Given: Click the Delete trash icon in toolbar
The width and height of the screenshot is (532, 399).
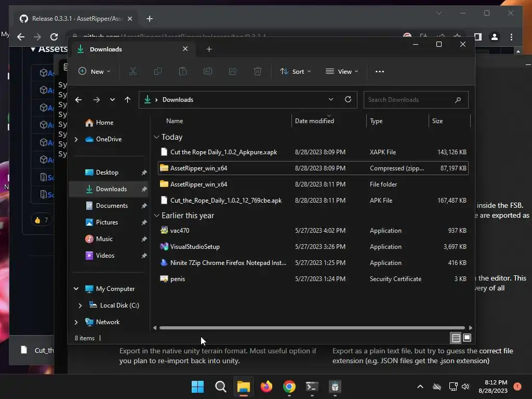Looking at the screenshot, I should 258,71.
